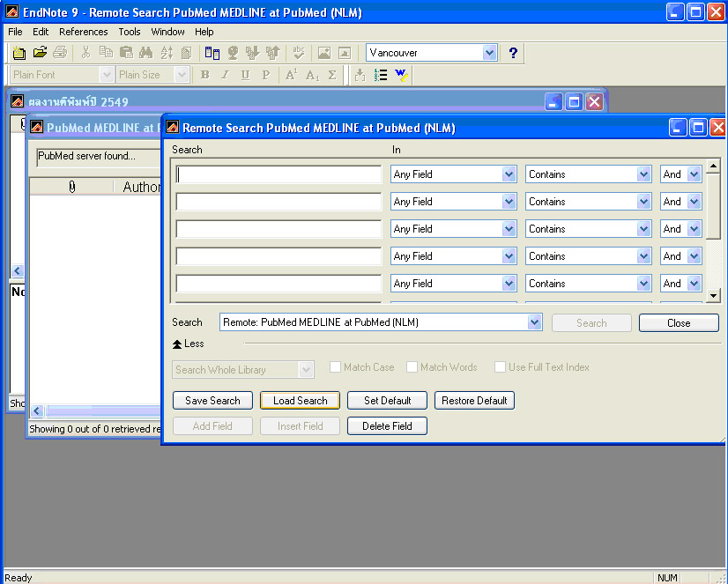This screenshot has height=584, width=728.
Task: Click the Load Search button
Action: point(300,400)
